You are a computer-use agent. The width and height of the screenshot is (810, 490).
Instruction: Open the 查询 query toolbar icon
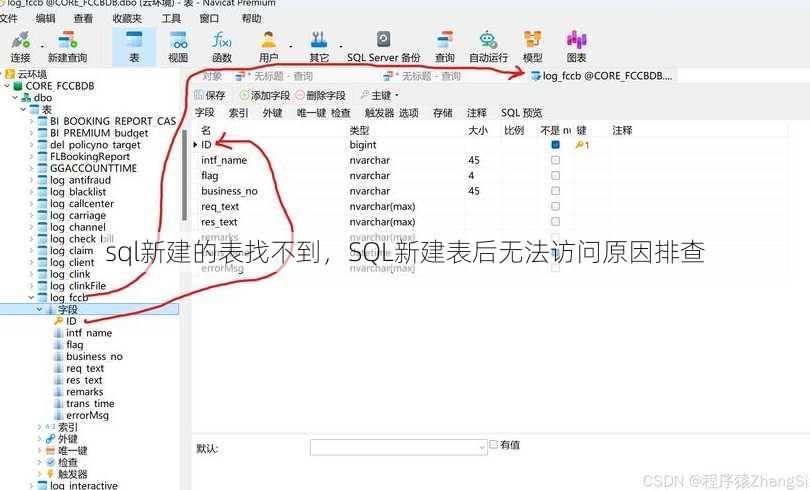coord(444,46)
